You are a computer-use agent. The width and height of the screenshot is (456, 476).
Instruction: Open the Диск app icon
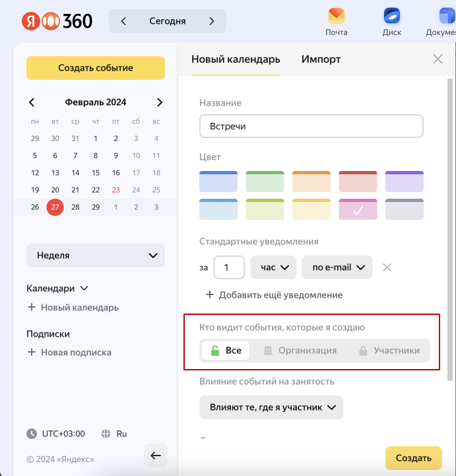(x=392, y=17)
